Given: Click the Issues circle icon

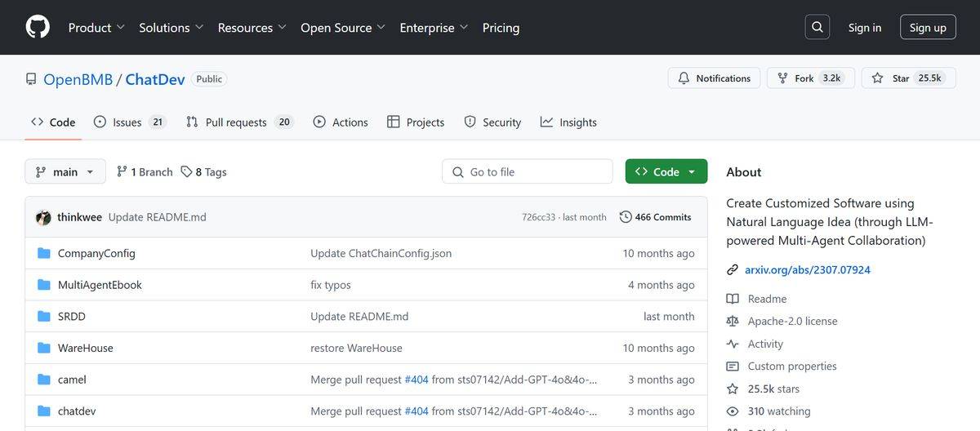Looking at the screenshot, I should click(x=100, y=122).
